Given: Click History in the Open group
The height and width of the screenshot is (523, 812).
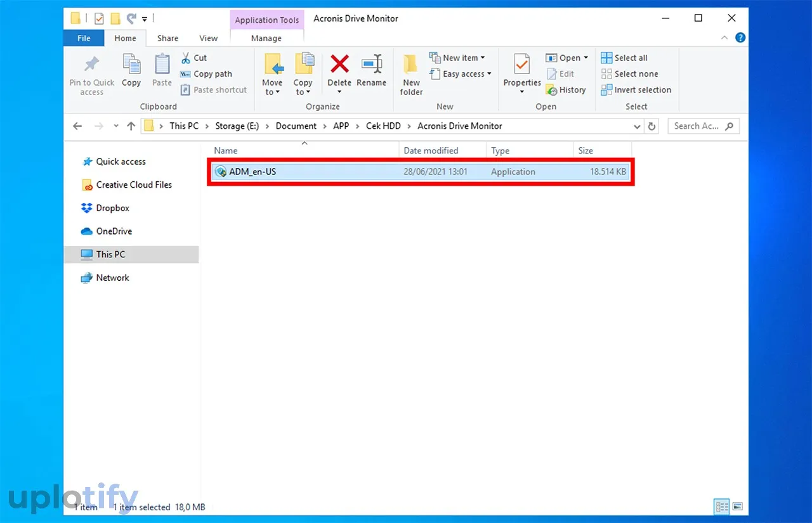Looking at the screenshot, I should click(566, 90).
